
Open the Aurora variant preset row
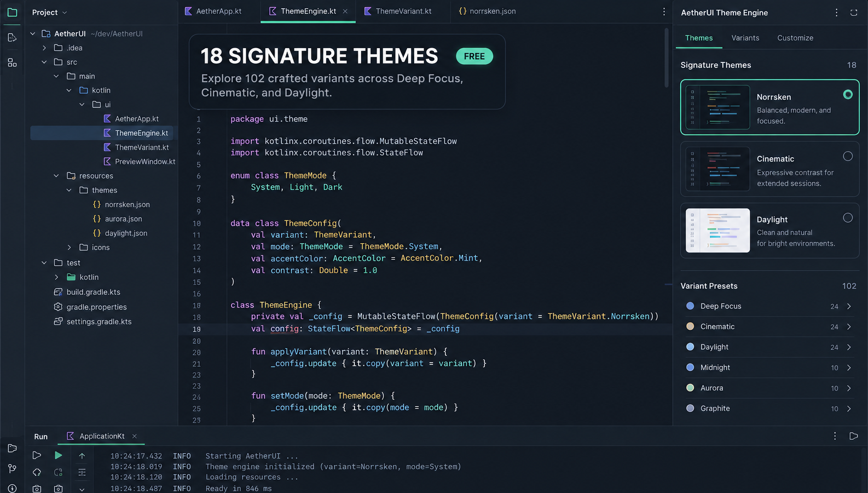coord(769,388)
